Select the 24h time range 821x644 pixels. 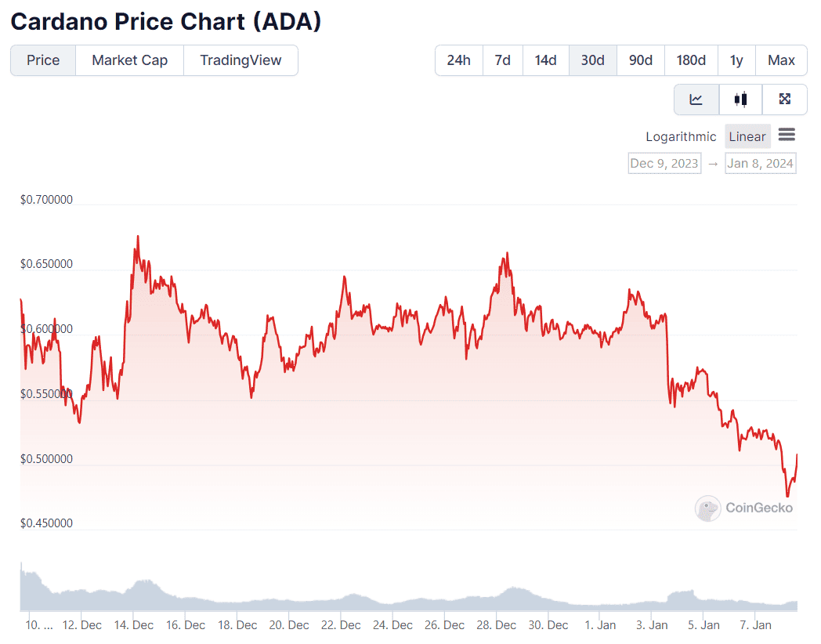(458, 60)
